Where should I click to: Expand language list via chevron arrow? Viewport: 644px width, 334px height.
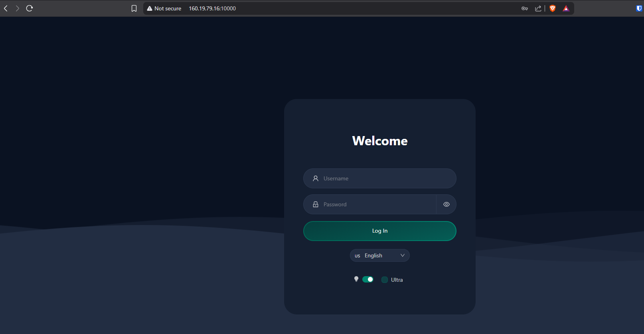tap(403, 255)
